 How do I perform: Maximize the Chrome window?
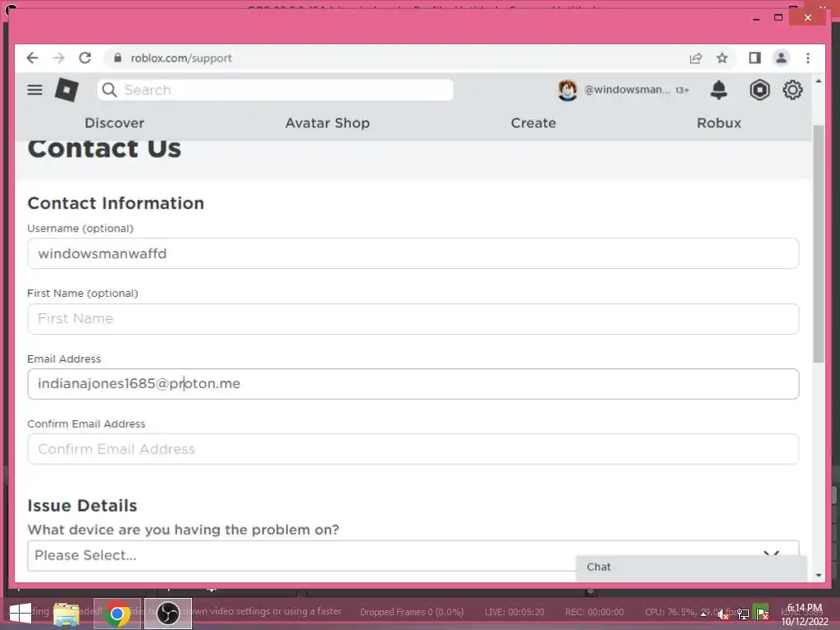(x=778, y=18)
